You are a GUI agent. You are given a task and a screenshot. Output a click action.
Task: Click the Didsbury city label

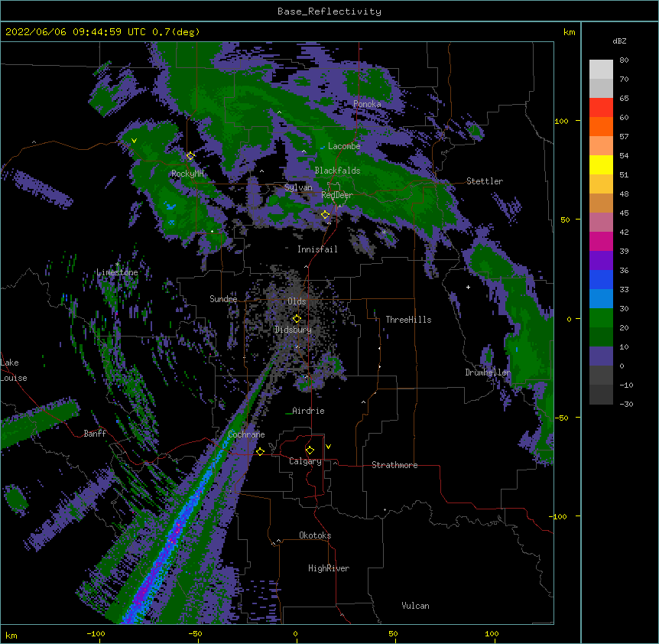(293, 330)
